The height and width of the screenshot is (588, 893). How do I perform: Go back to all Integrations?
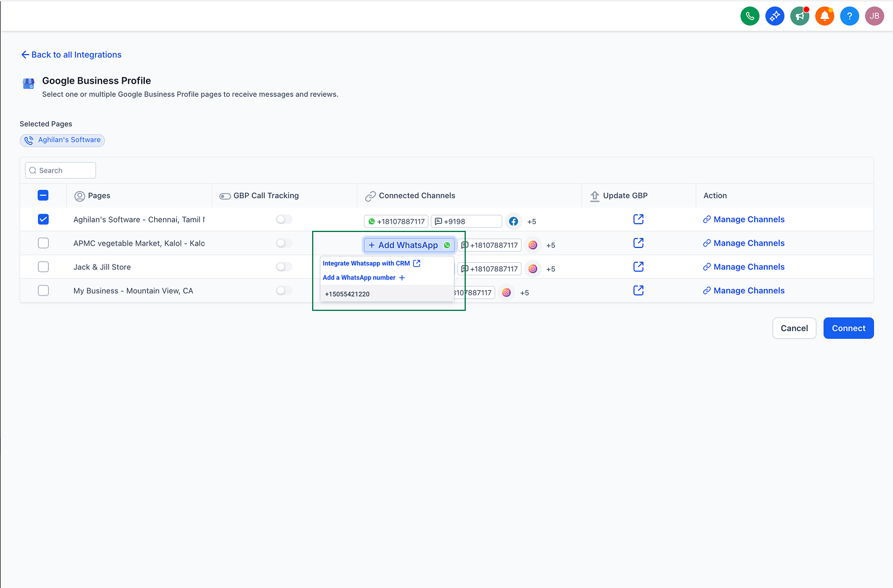[71, 55]
